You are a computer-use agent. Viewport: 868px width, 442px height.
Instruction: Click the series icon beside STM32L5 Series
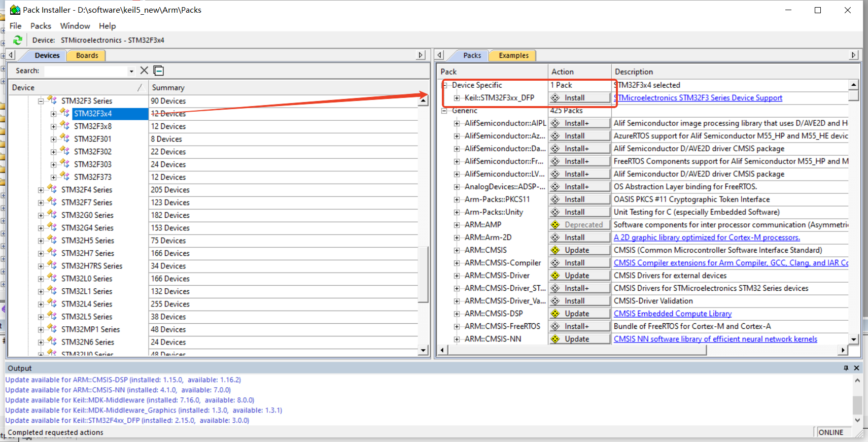tap(53, 316)
